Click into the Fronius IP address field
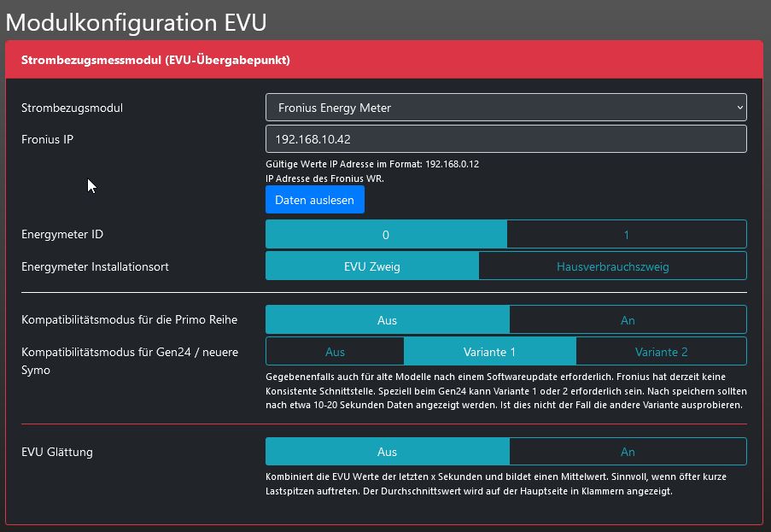Viewport: 771px width, 532px height. tap(505, 139)
